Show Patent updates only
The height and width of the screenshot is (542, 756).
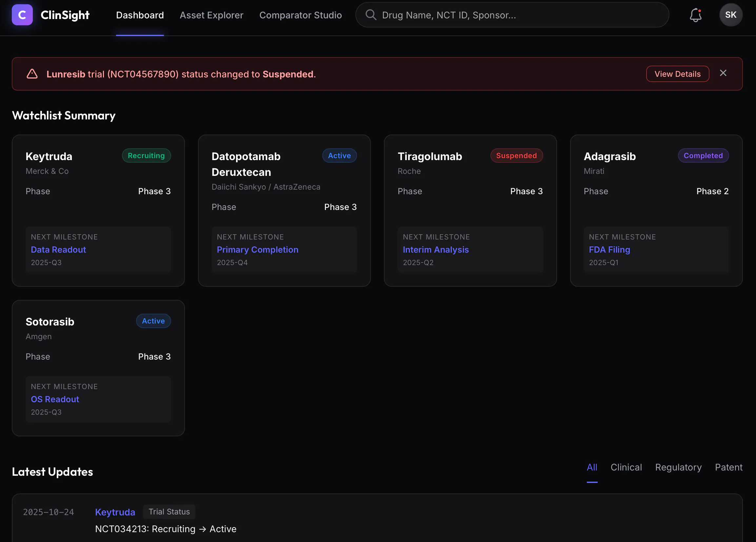point(728,467)
